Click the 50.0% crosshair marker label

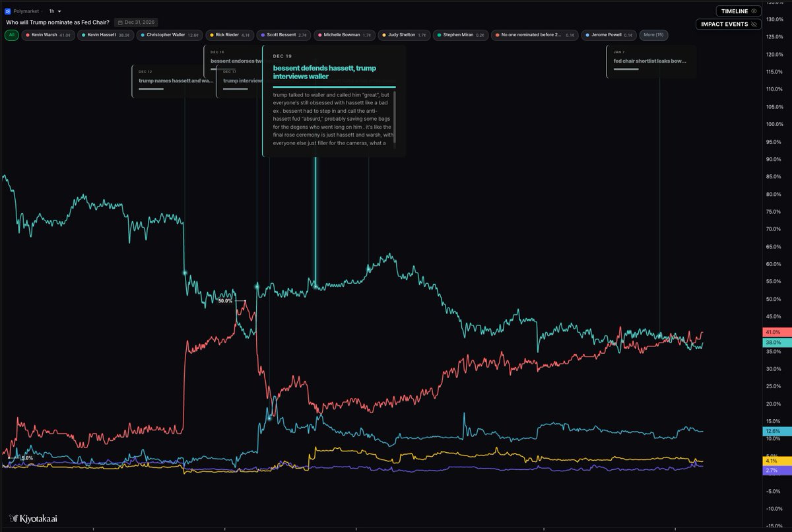click(x=225, y=301)
